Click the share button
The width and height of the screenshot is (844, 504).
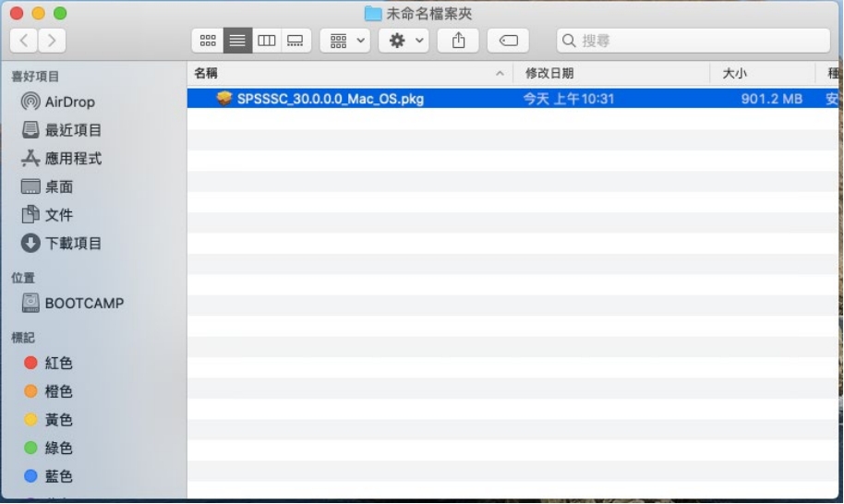pyautogui.click(x=458, y=41)
